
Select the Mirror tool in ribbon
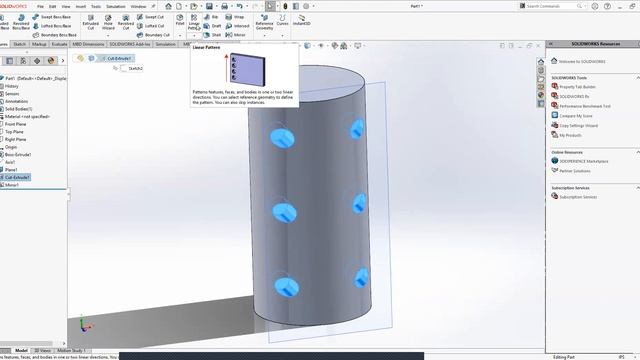tap(236, 35)
